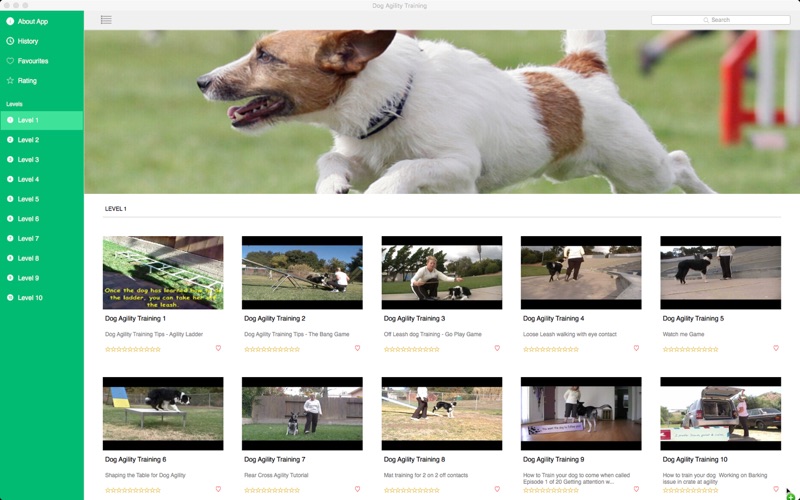The width and height of the screenshot is (800, 500).
Task: Switch to Level 3
Action: point(42,160)
